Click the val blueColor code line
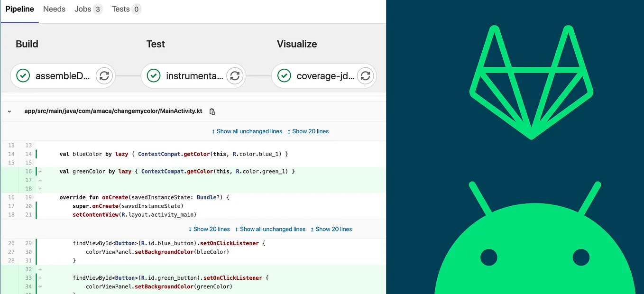The width and height of the screenshot is (644, 294). 174,154
